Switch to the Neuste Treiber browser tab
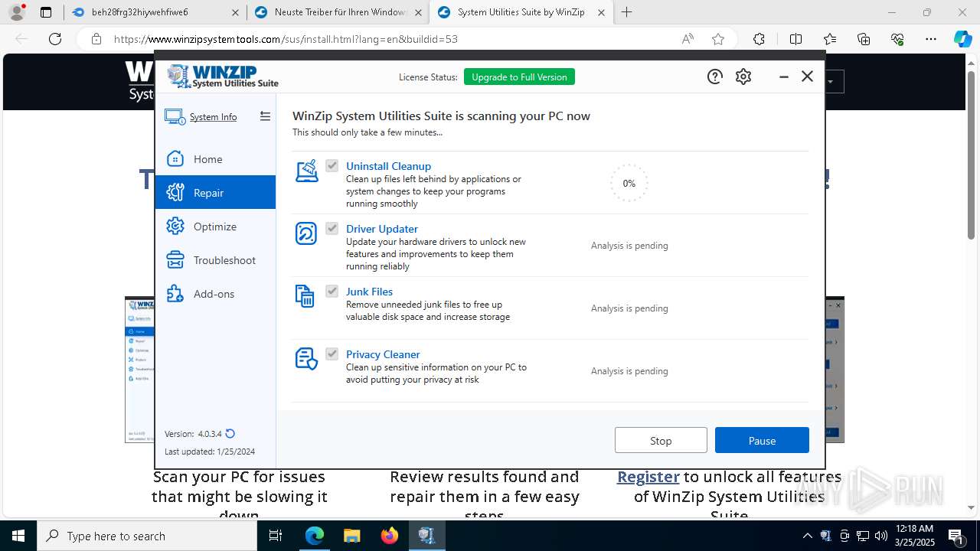The image size is (980, 551). pyautogui.click(x=338, y=12)
